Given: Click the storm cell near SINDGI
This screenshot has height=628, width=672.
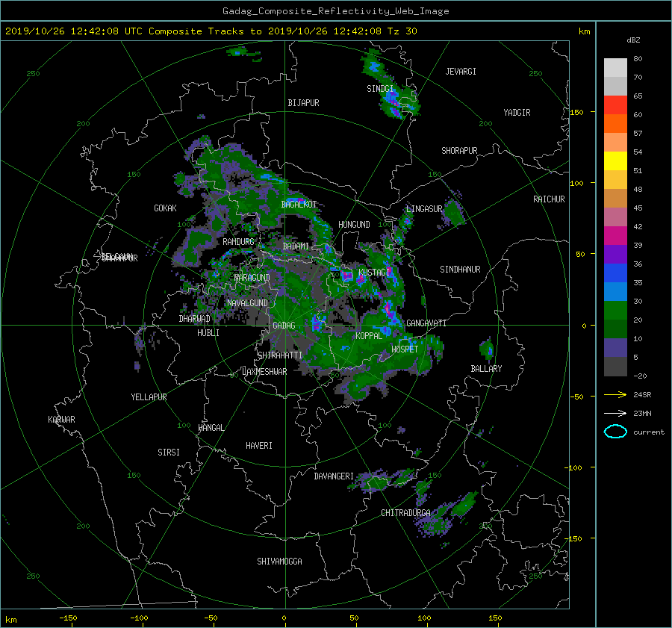Looking at the screenshot, I should click(x=393, y=101).
